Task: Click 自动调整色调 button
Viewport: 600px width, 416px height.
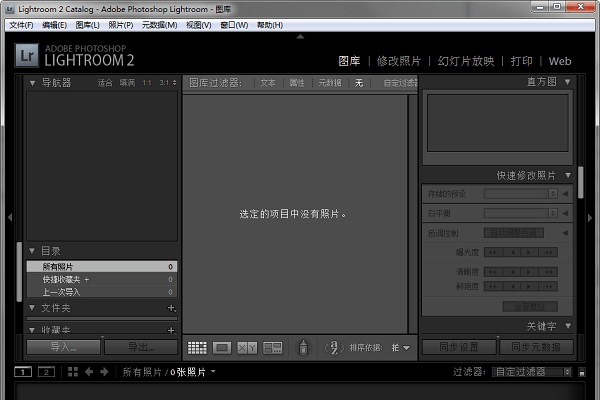Action: click(514, 233)
